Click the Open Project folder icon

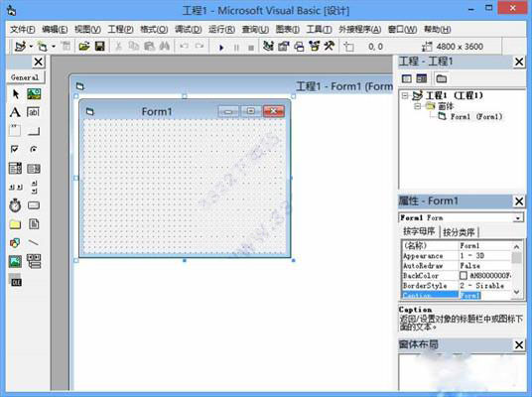84,46
